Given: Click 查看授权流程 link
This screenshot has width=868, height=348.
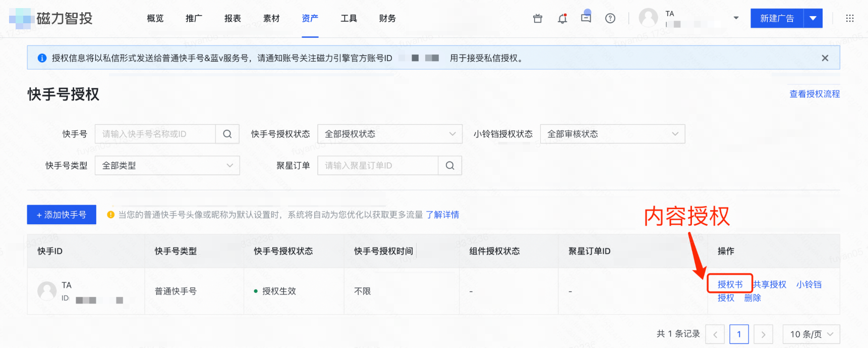Looking at the screenshot, I should click(x=815, y=94).
